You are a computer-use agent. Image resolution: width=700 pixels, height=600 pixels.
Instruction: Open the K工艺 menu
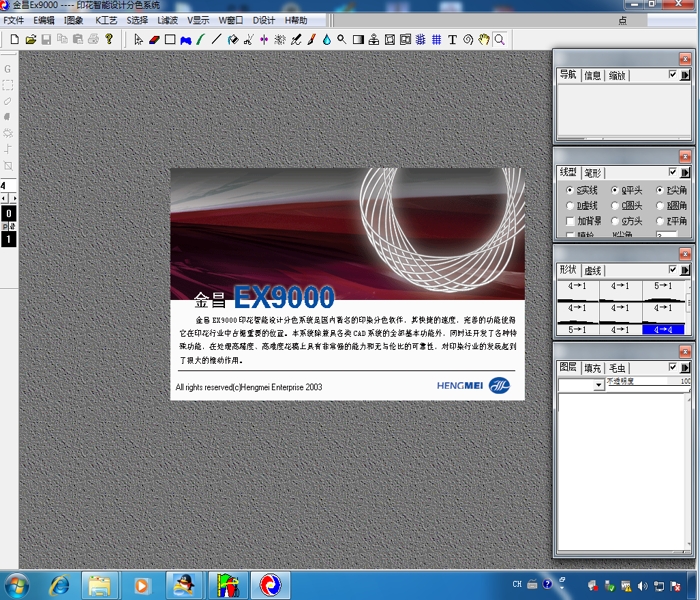pyautogui.click(x=106, y=20)
